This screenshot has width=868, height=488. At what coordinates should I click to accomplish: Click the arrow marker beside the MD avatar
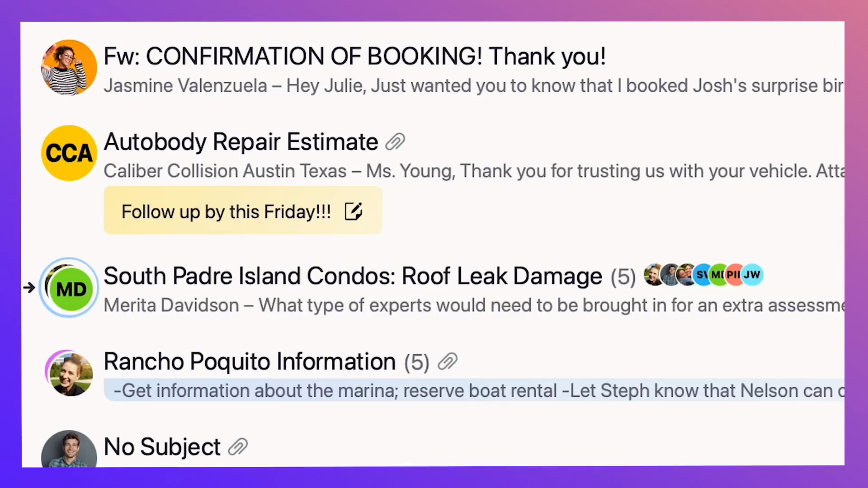click(29, 287)
